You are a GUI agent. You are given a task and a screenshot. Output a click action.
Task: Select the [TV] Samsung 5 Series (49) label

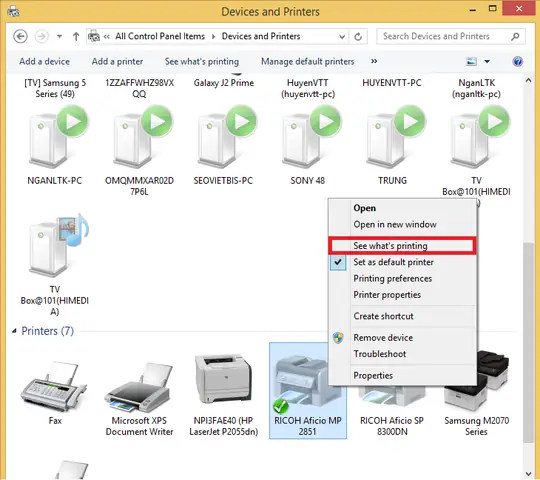(x=55, y=88)
